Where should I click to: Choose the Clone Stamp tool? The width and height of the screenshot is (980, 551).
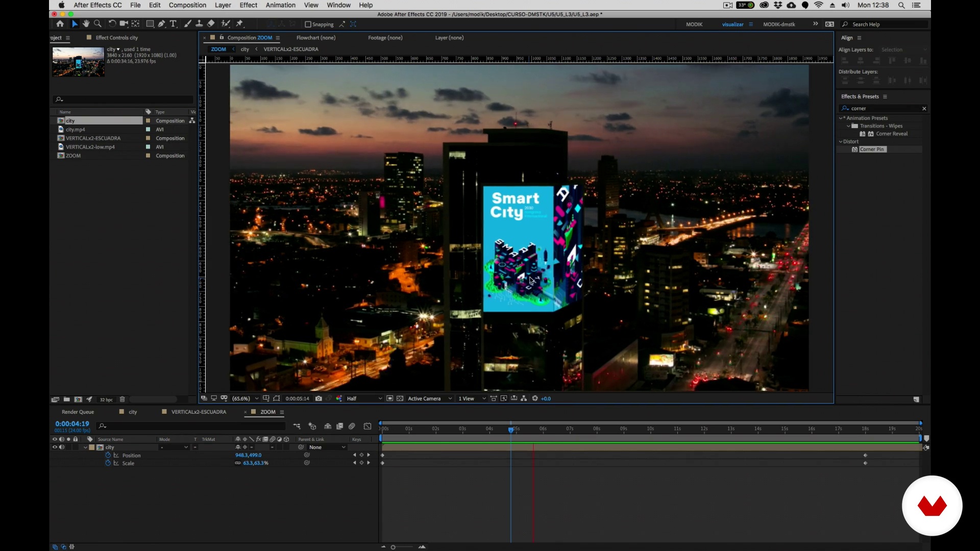[199, 24]
